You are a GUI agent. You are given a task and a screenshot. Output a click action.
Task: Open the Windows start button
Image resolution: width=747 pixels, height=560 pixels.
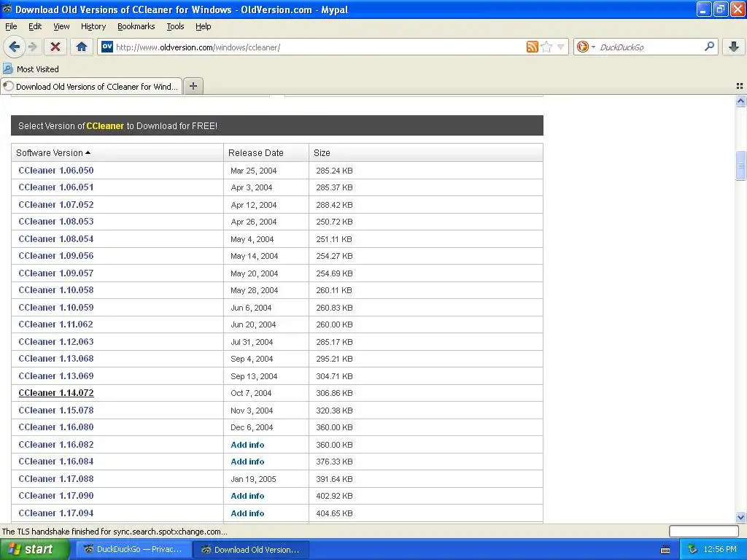click(x=34, y=550)
